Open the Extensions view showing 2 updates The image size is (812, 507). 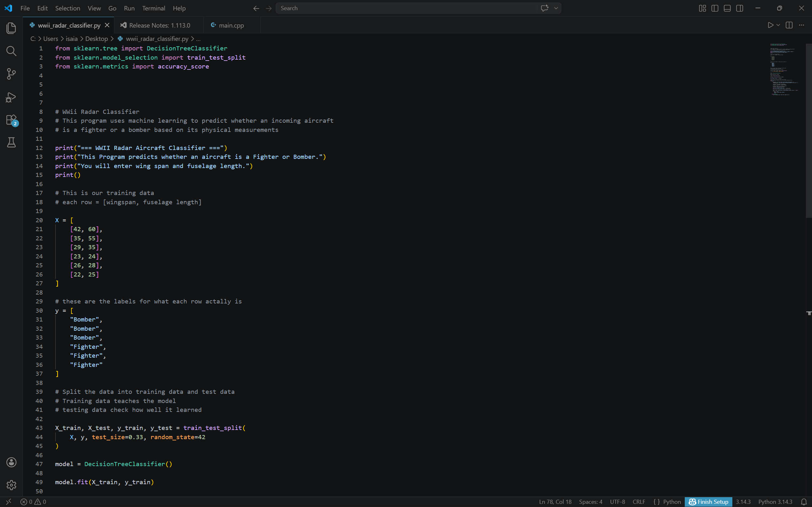click(11, 120)
